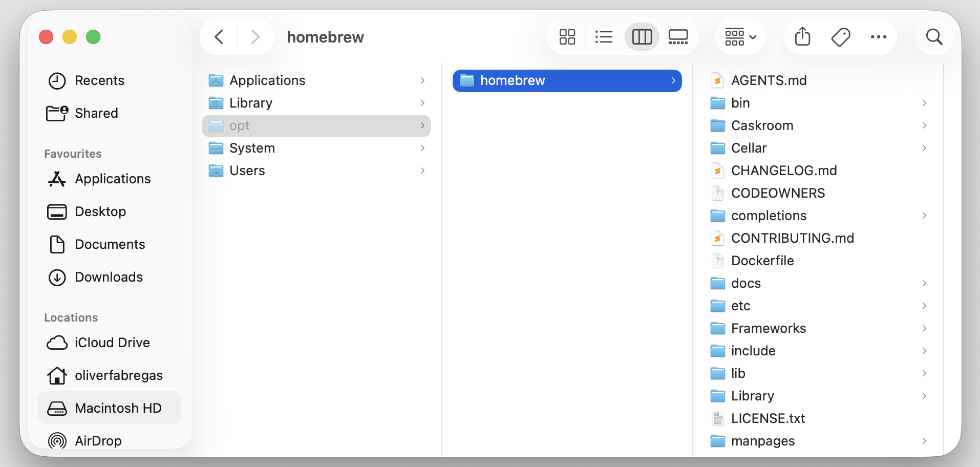The width and height of the screenshot is (980, 467).
Task: Click the Search magnifier icon
Action: tap(934, 37)
